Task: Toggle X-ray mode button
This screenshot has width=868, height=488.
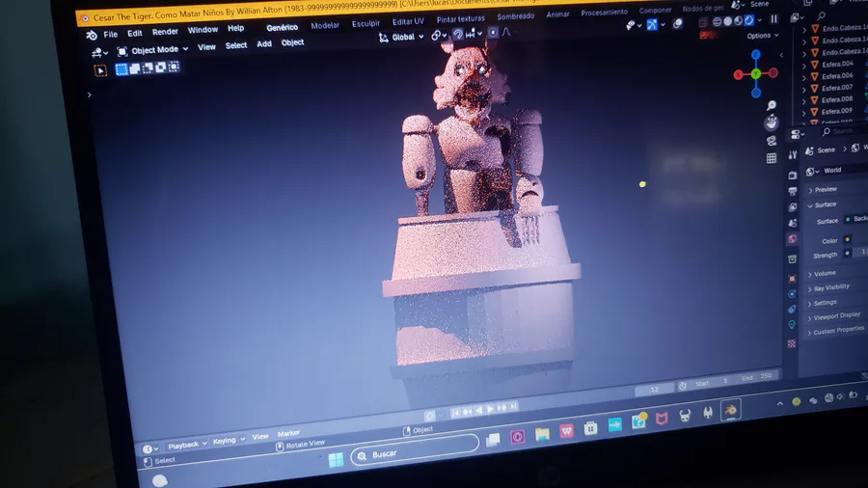Action: pos(702,22)
